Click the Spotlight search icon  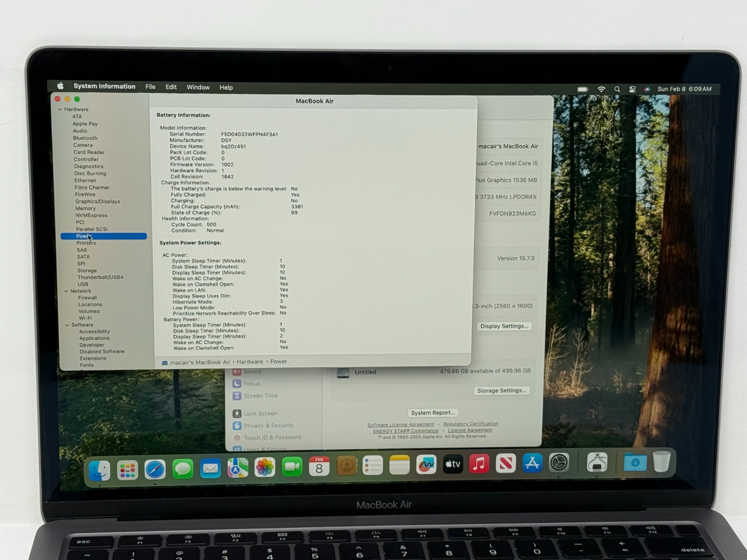(617, 89)
